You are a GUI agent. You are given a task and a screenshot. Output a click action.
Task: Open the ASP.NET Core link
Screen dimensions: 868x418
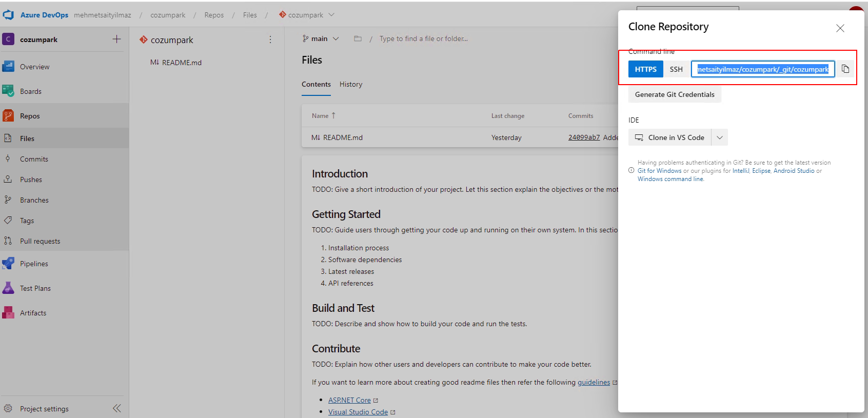(x=349, y=400)
